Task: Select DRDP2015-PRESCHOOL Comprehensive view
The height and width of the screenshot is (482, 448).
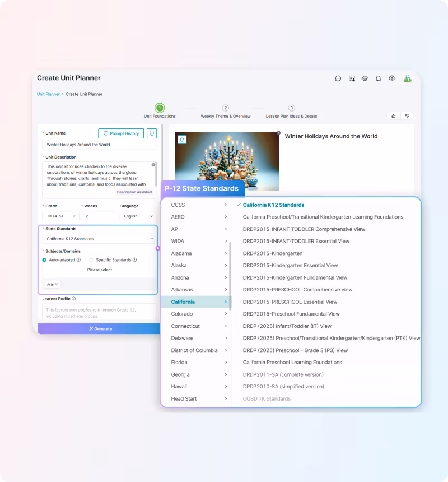Action: [297, 290]
